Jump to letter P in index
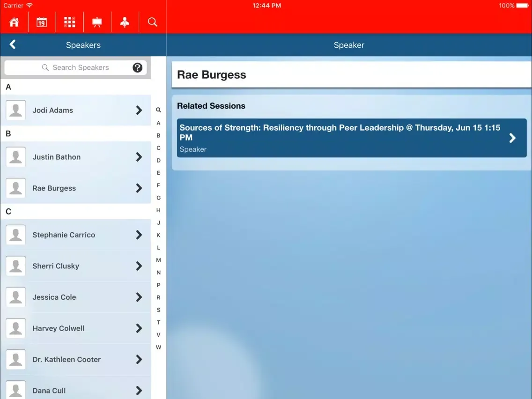 point(158,285)
